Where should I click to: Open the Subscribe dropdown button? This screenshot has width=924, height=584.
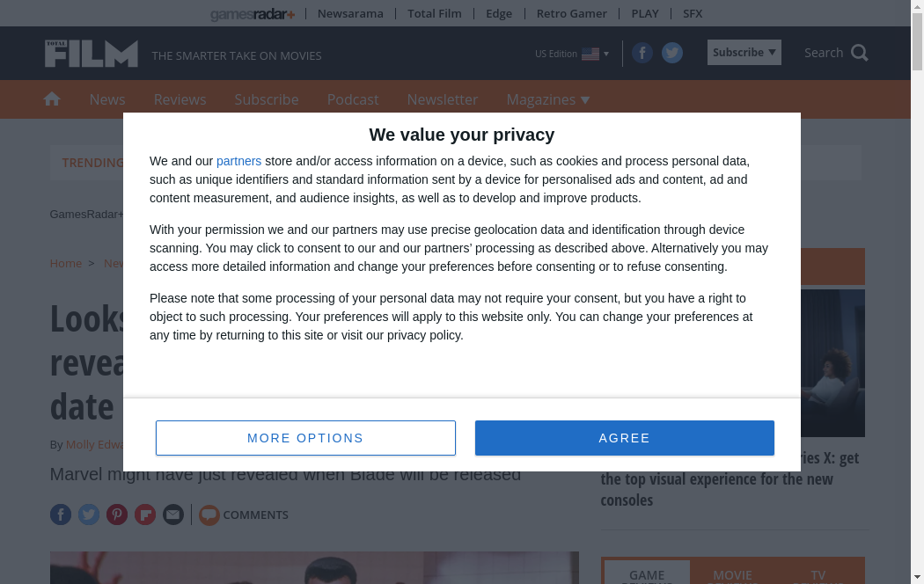click(744, 53)
